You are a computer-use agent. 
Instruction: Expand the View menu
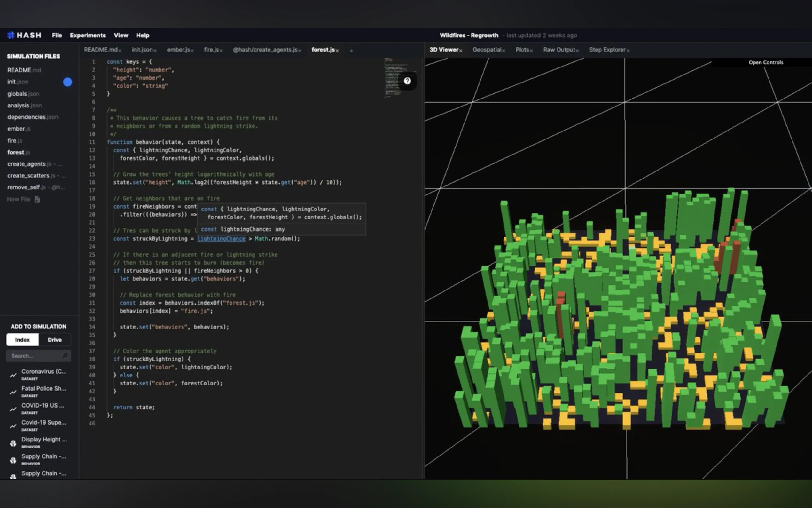pos(121,35)
